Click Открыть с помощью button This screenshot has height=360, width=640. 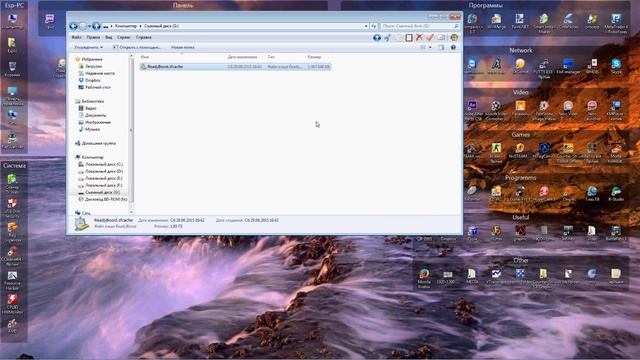[x=137, y=47]
